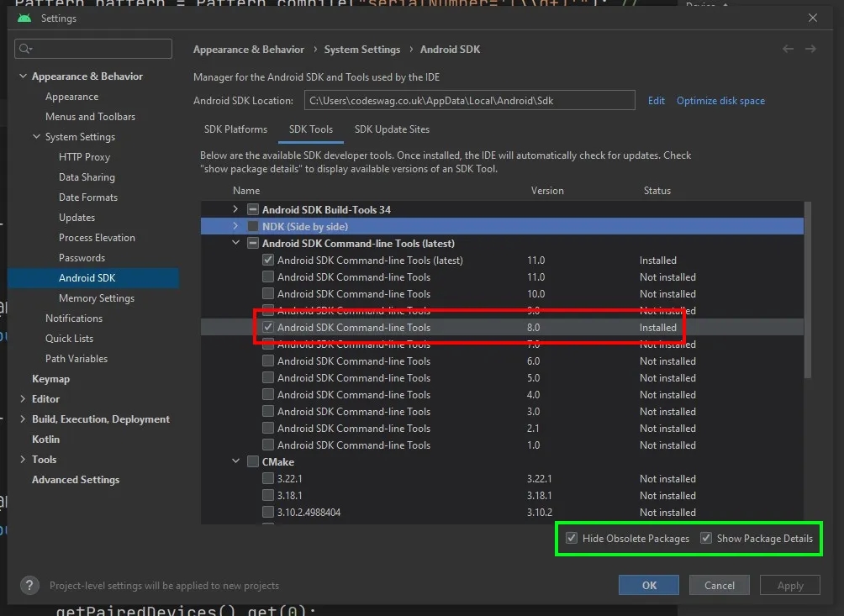Screen dimensions: 844x616
Task: Collapse Android SDK Command-line Tools (latest) group
Action: [x=235, y=243]
